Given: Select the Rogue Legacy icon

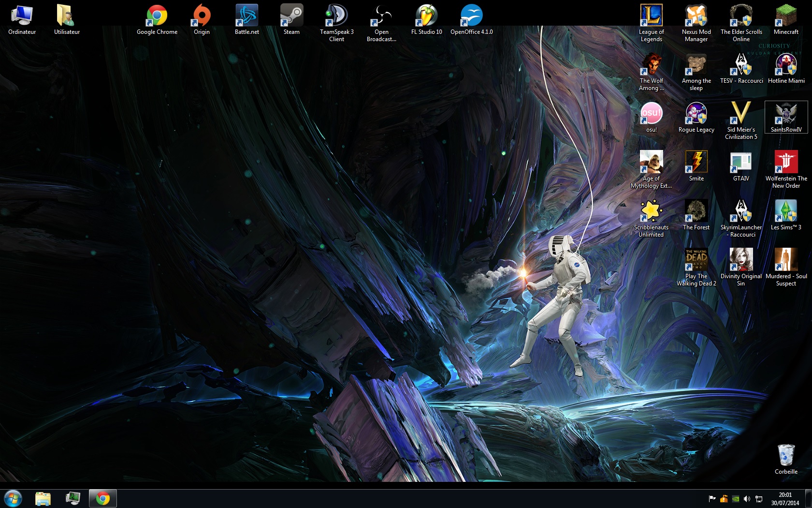Looking at the screenshot, I should [696, 118].
